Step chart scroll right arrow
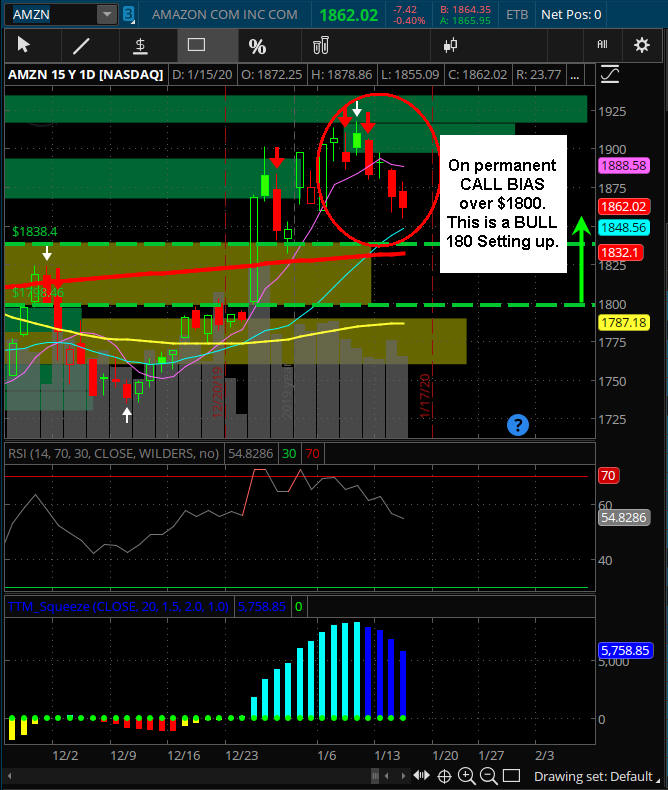The height and width of the screenshot is (790, 668). 404,776
